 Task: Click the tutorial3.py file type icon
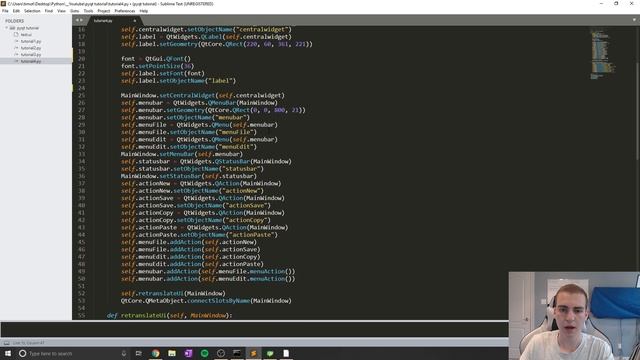(x=16, y=54)
